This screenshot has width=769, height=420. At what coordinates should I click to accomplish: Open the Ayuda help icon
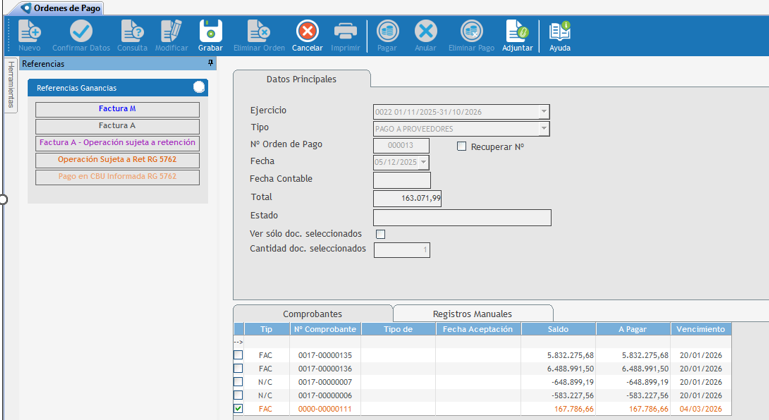(560, 32)
